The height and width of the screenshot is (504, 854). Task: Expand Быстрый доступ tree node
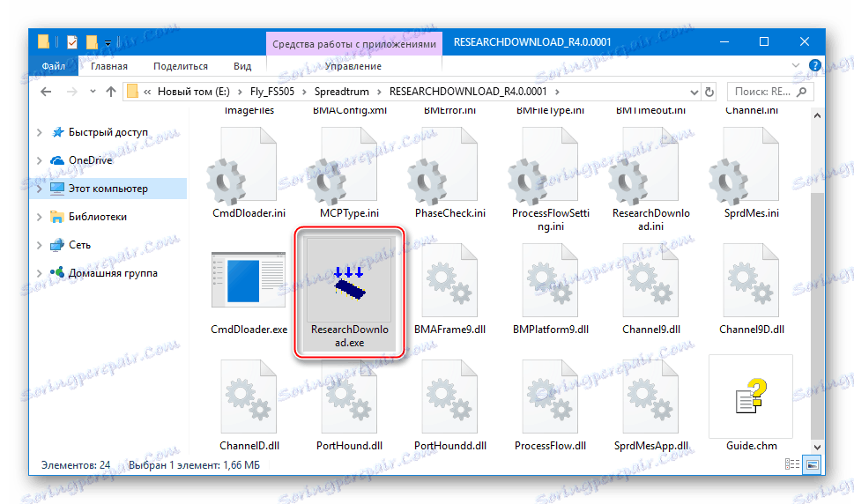[39, 132]
